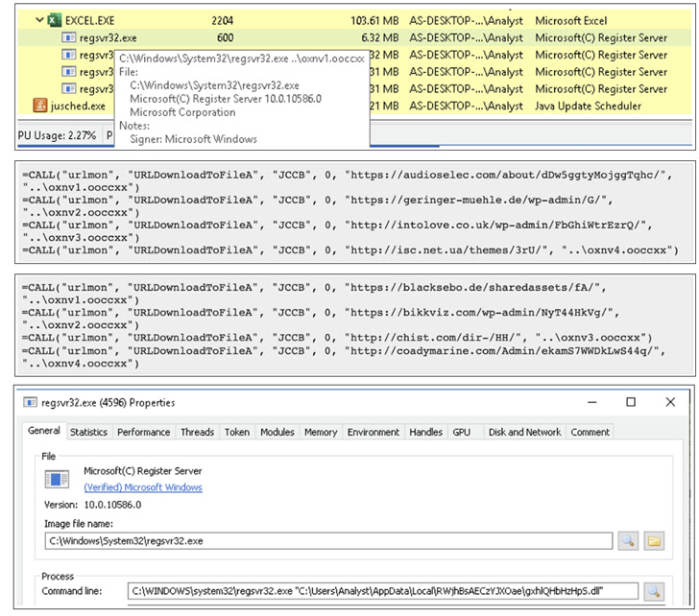699x616 pixels.
Task: Click the magnifier icon beside Image file name
Action: 628,541
